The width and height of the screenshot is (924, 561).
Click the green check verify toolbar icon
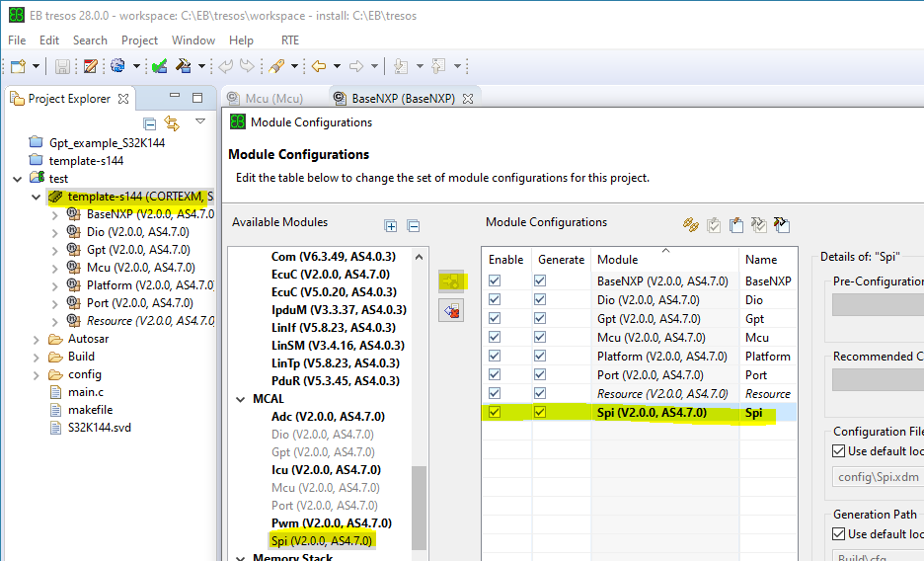(159, 66)
